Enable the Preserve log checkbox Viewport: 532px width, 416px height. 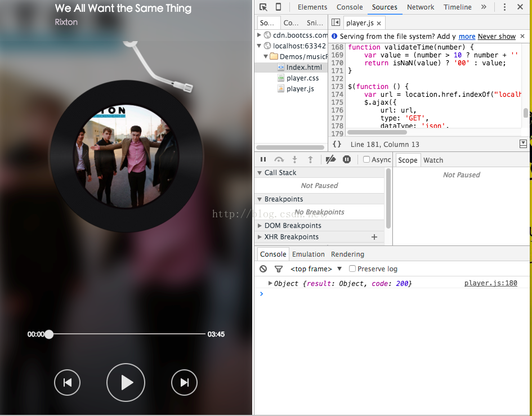click(x=352, y=269)
